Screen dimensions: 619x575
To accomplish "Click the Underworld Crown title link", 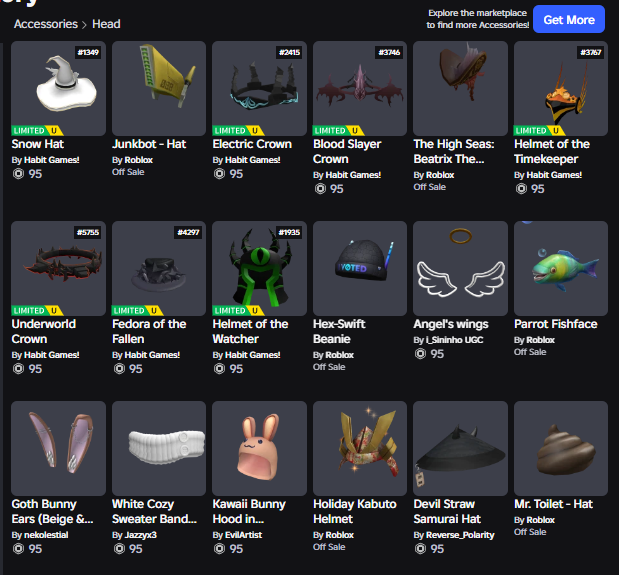I will [x=43, y=332].
